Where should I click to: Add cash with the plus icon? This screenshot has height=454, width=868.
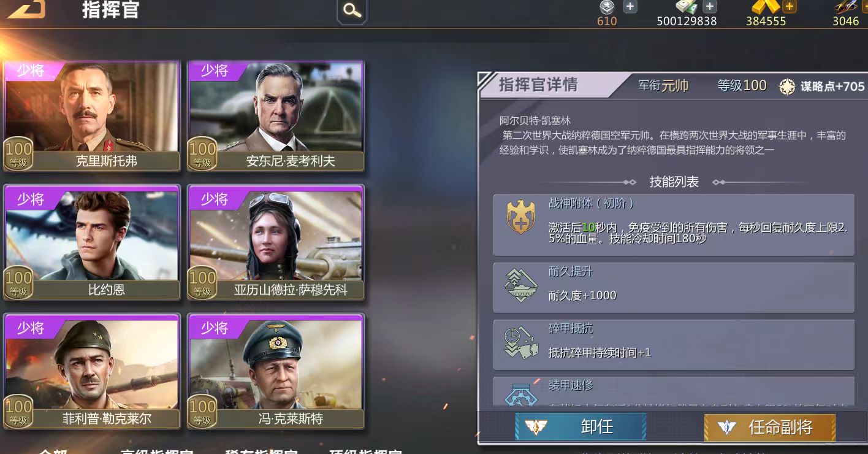click(x=709, y=7)
